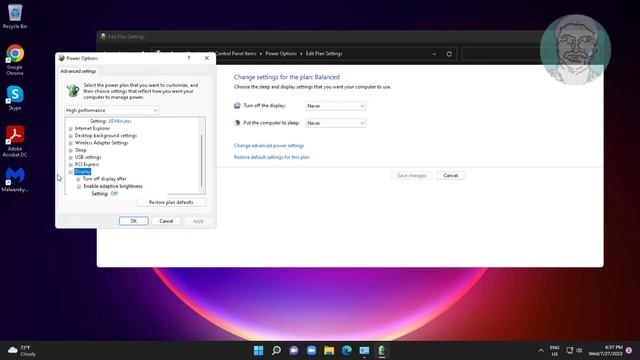The image size is (640, 360).
Task: Select the Display tree item
Action: tap(82, 171)
